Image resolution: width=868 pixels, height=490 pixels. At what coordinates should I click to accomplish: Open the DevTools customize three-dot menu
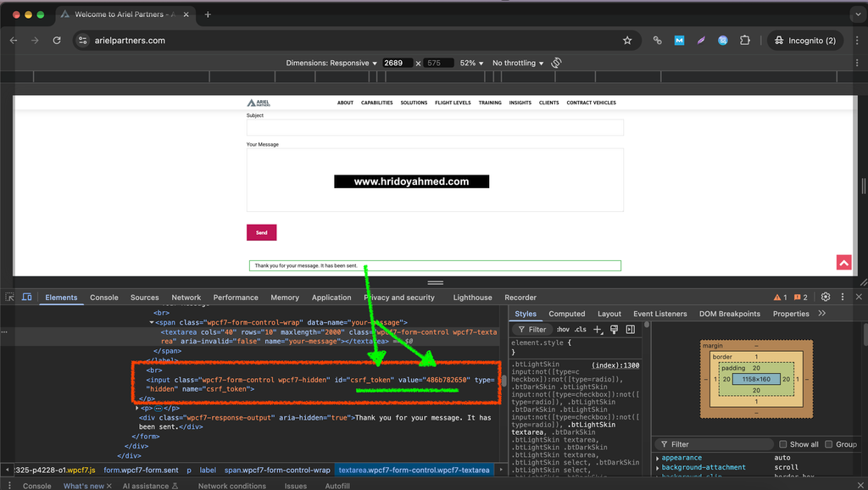pos(843,297)
